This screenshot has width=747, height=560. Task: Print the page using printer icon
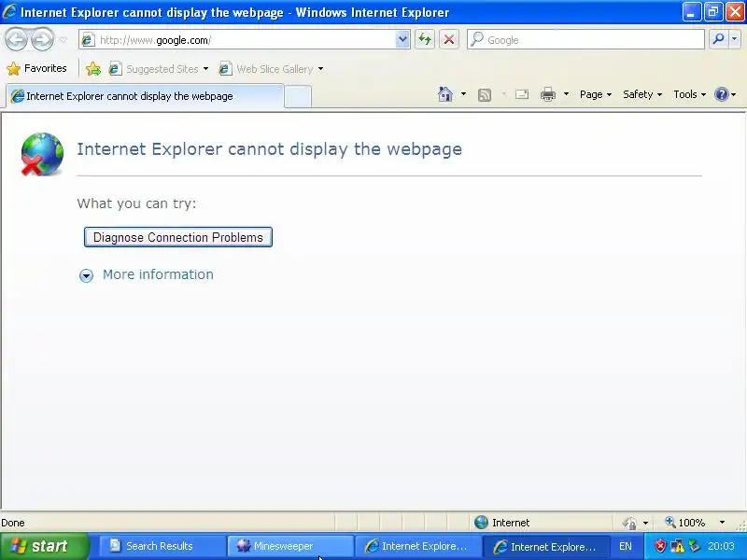pyautogui.click(x=548, y=94)
